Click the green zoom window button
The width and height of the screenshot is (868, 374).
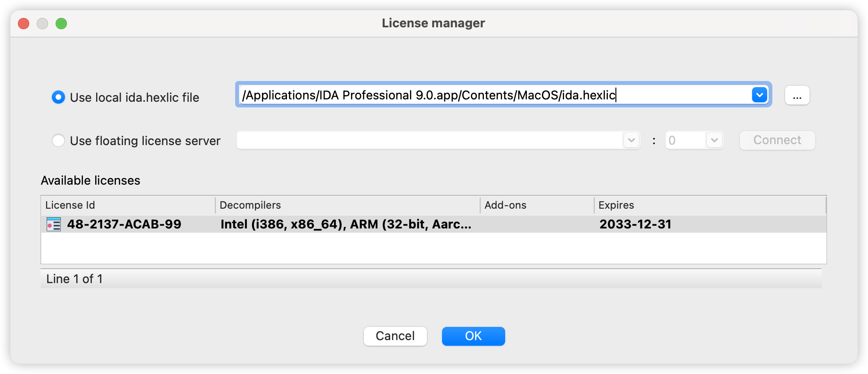61,24
